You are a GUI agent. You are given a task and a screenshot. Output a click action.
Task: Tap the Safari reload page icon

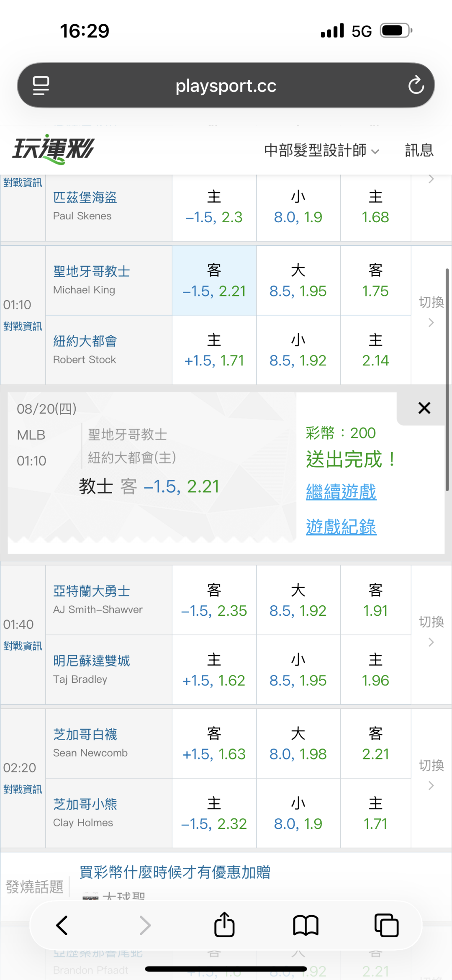click(416, 85)
